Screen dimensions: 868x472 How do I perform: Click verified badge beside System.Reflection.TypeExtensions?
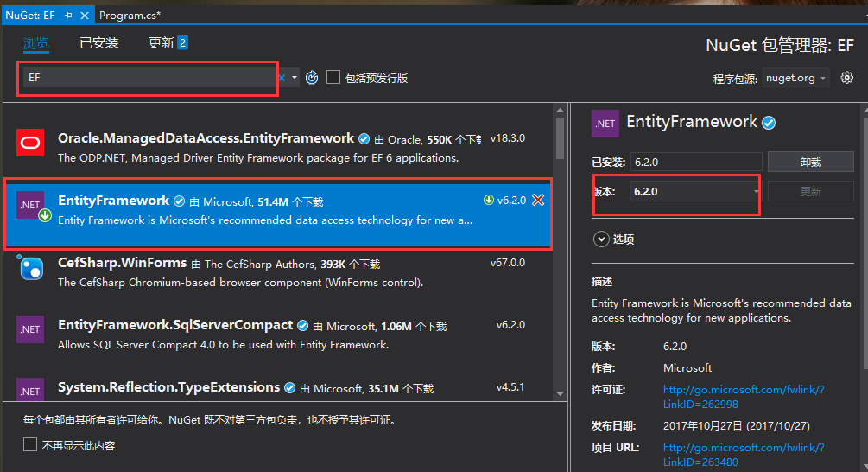coord(289,388)
